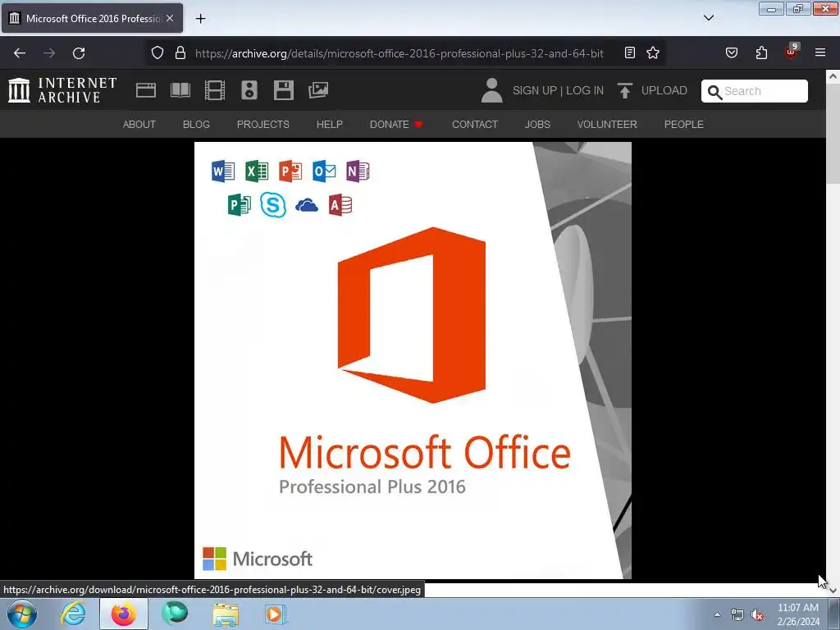Screen dimensions: 840x630
Task: Open the Texts book icon
Action: (180, 90)
